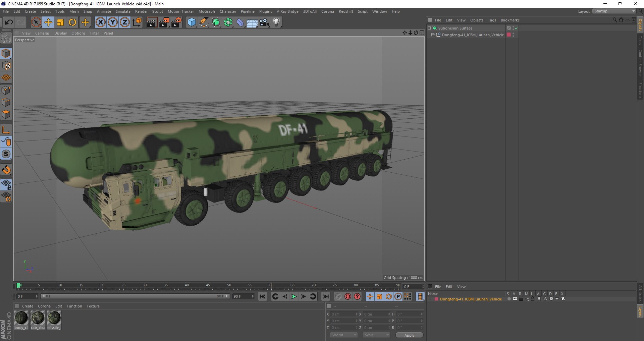The image size is (644, 341).
Task: Click the Undo arrow icon
Action: [x=9, y=22]
